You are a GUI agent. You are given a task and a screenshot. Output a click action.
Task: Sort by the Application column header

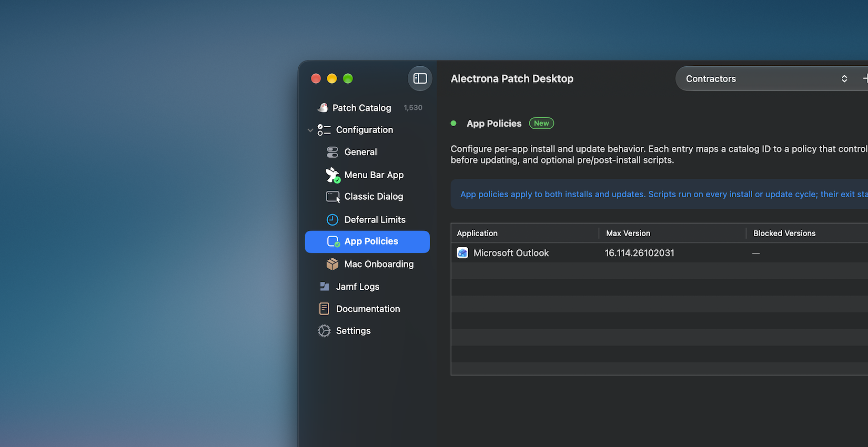(x=525, y=233)
